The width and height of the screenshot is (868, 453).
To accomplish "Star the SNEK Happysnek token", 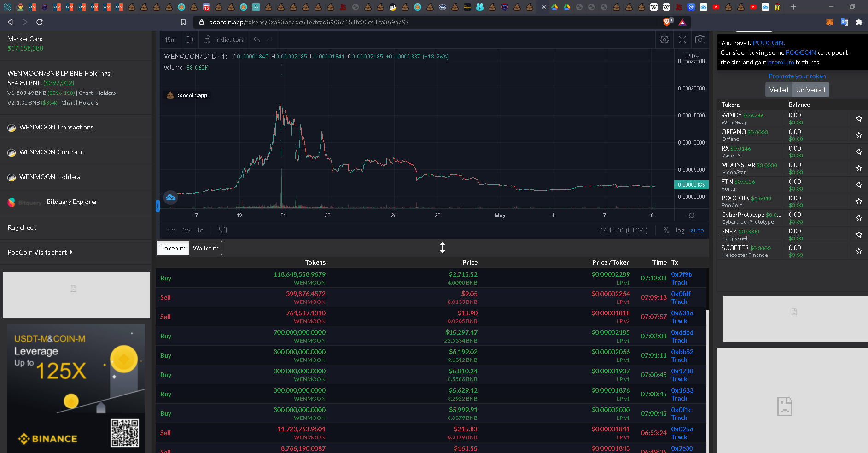I will click(x=859, y=235).
